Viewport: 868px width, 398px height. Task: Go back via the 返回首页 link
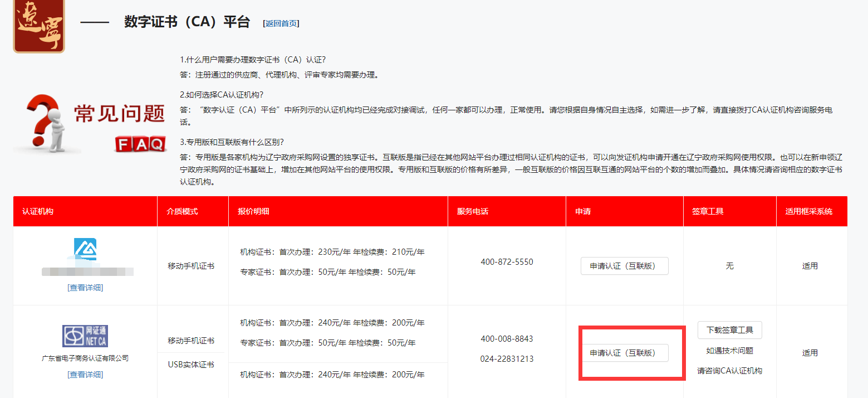pyautogui.click(x=281, y=23)
